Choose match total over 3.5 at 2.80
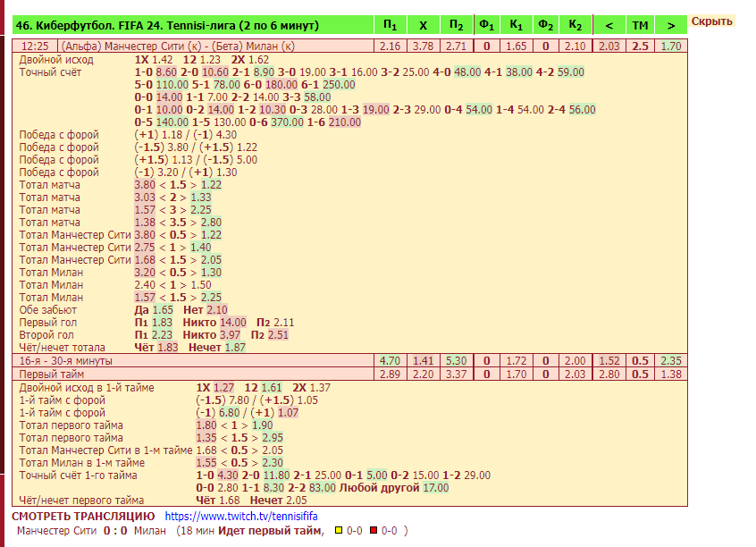This screenshot has width=756, height=547. tap(211, 223)
